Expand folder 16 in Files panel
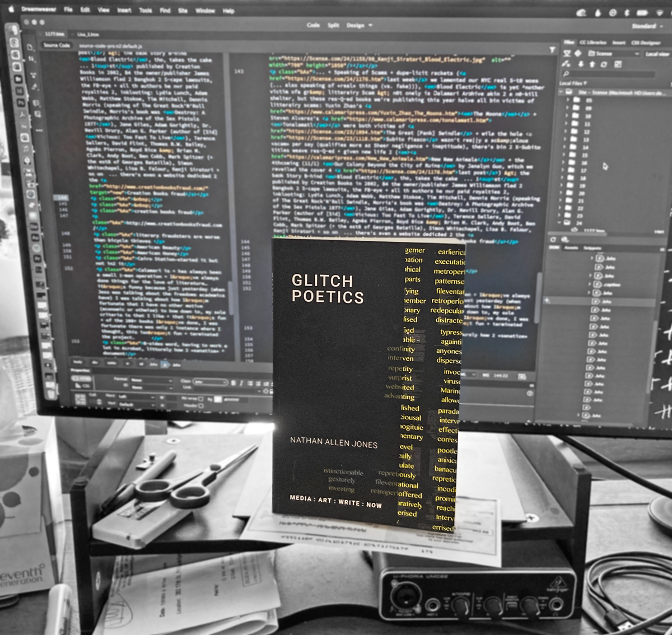 [x=563, y=162]
